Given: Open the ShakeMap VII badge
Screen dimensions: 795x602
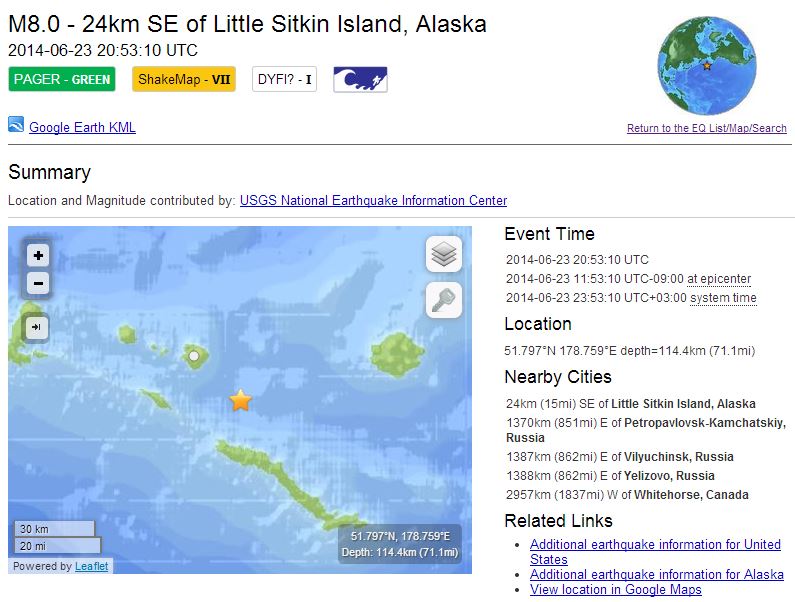Looking at the screenshot, I should click(x=184, y=79).
